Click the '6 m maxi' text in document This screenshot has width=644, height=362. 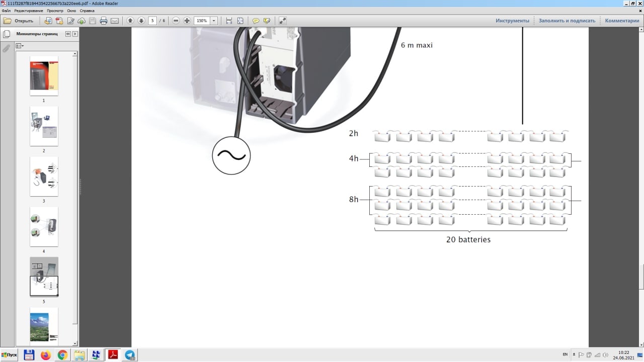pyautogui.click(x=417, y=45)
